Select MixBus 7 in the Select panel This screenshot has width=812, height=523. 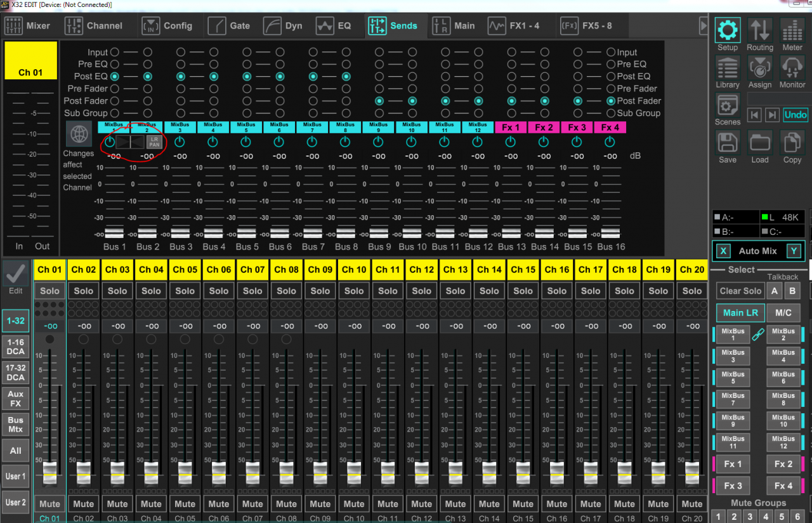(733, 399)
